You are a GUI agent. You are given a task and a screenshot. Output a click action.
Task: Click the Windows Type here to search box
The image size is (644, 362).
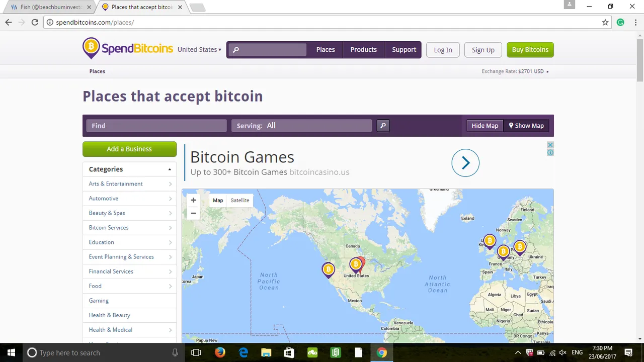(x=104, y=352)
